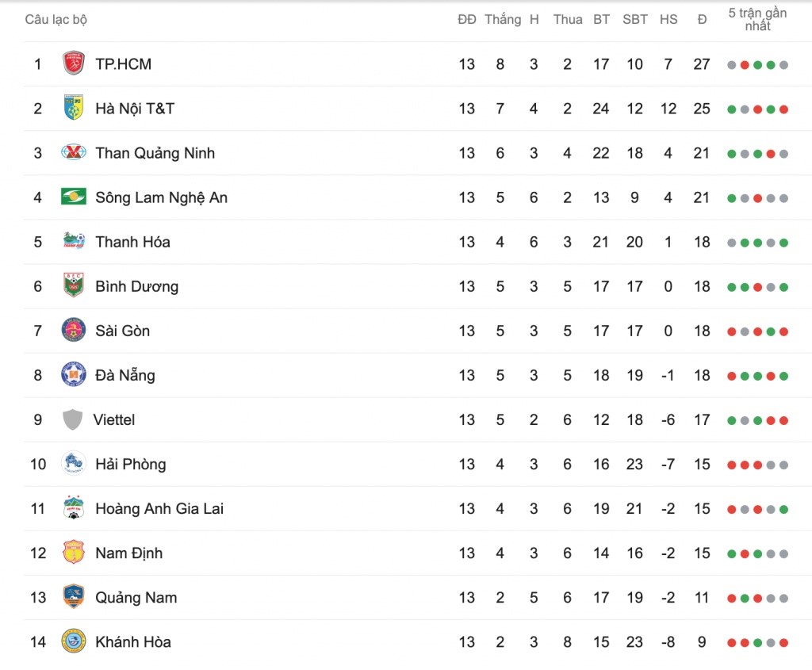This screenshot has width=812, height=670.
Task: Open the Khánh Hòa team name
Action: point(133,642)
